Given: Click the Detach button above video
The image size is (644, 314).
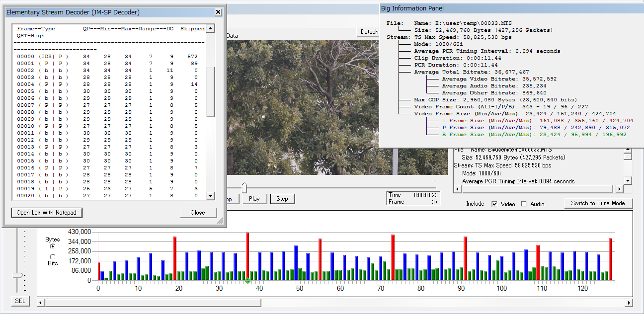Looking at the screenshot, I should tap(369, 32).
